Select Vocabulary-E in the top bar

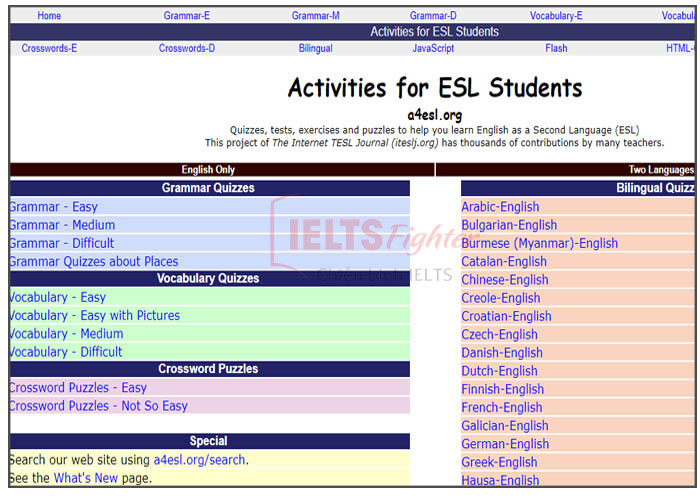(556, 16)
